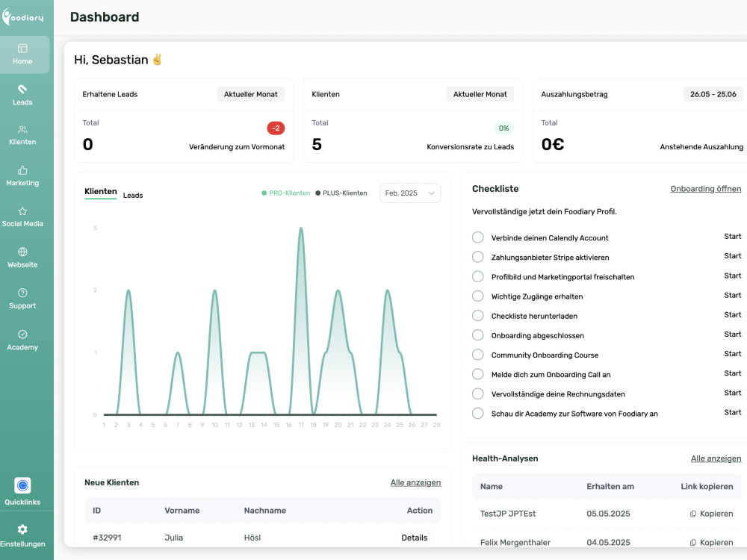Open Klienten in the sidebar
This screenshot has width=747, height=560.
tap(22, 135)
